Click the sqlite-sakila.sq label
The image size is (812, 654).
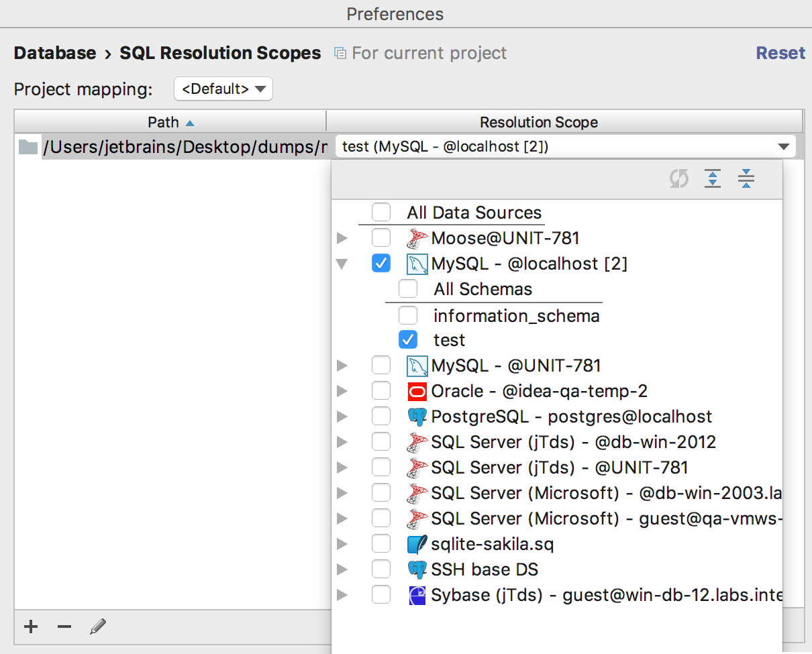(x=493, y=544)
